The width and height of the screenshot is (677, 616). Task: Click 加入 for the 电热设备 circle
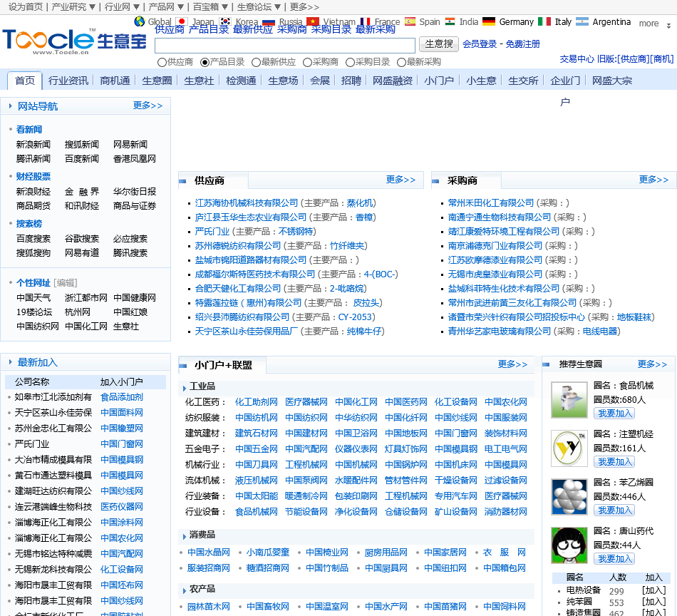(653, 590)
